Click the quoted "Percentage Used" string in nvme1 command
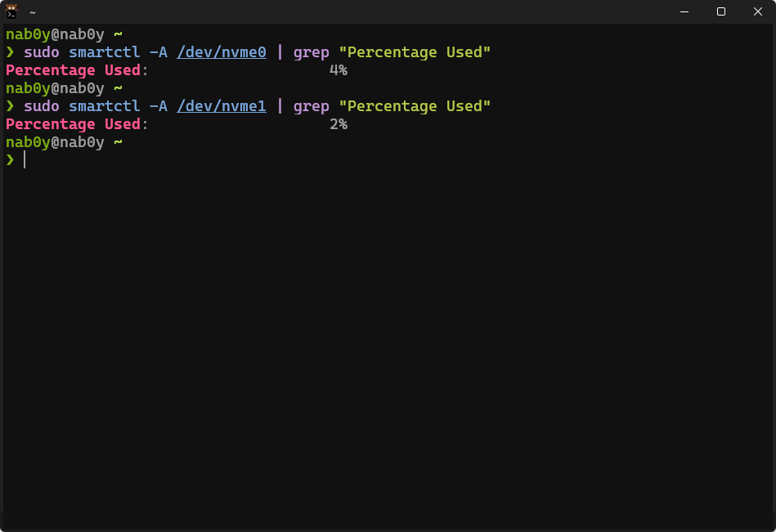The image size is (776, 532). [x=415, y=106]
